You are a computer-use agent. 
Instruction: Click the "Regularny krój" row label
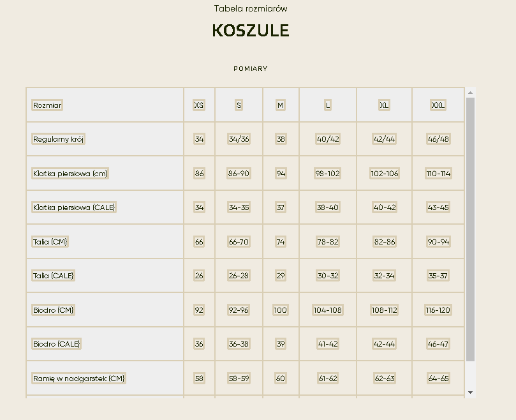[x=59, y=139]
